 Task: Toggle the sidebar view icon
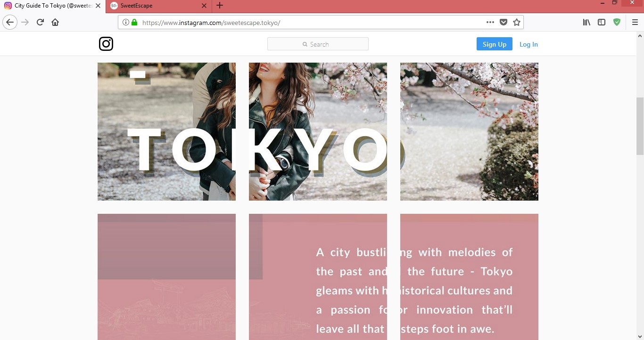602,22
